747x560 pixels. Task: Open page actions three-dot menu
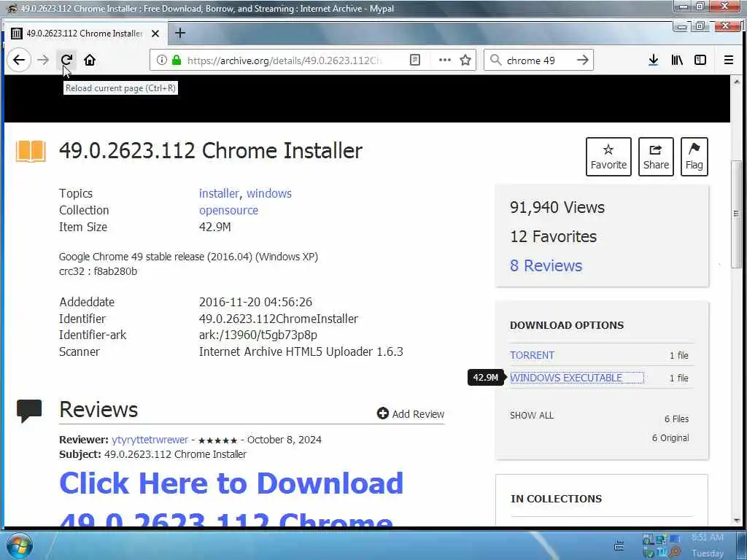tap(444, 60)
